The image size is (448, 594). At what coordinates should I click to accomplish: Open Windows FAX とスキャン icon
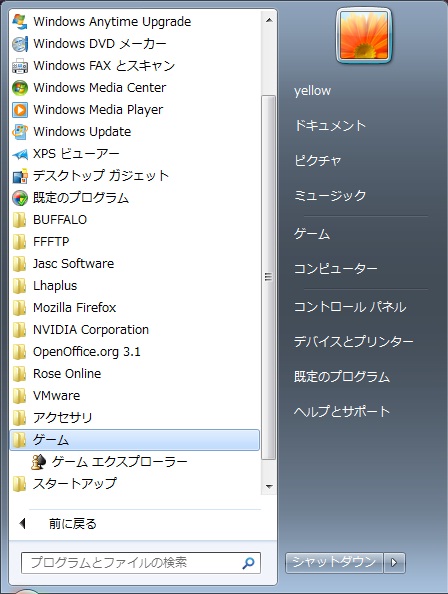click(x=20, y=66)
